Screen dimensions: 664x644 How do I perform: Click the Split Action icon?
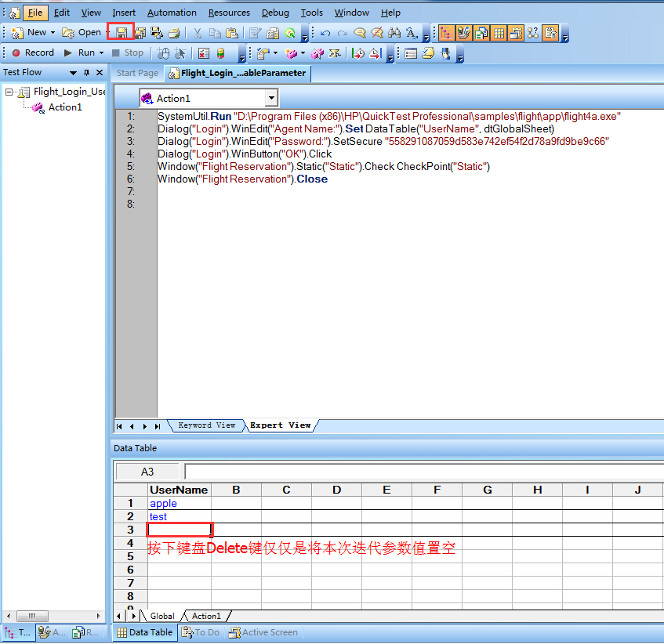click(317, 53)
